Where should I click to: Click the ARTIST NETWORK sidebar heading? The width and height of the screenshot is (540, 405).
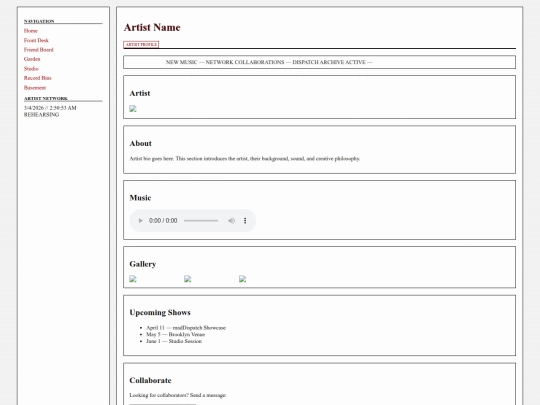[x=46, y=98]
